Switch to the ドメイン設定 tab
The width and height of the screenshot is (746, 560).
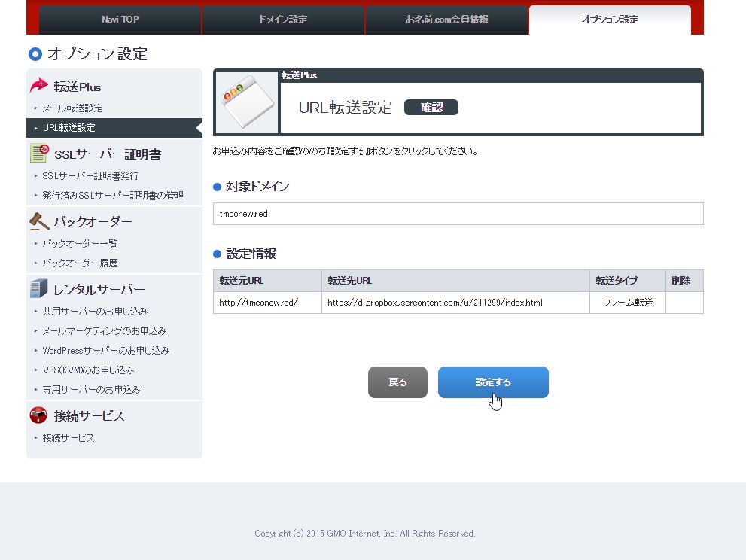pos(283,20)
